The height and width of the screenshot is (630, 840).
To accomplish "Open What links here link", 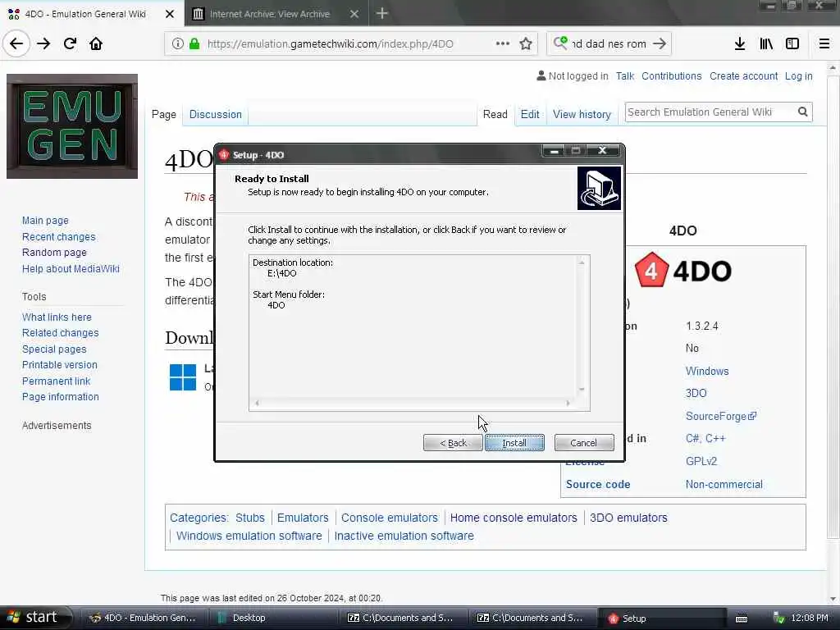I will (57, 317).
